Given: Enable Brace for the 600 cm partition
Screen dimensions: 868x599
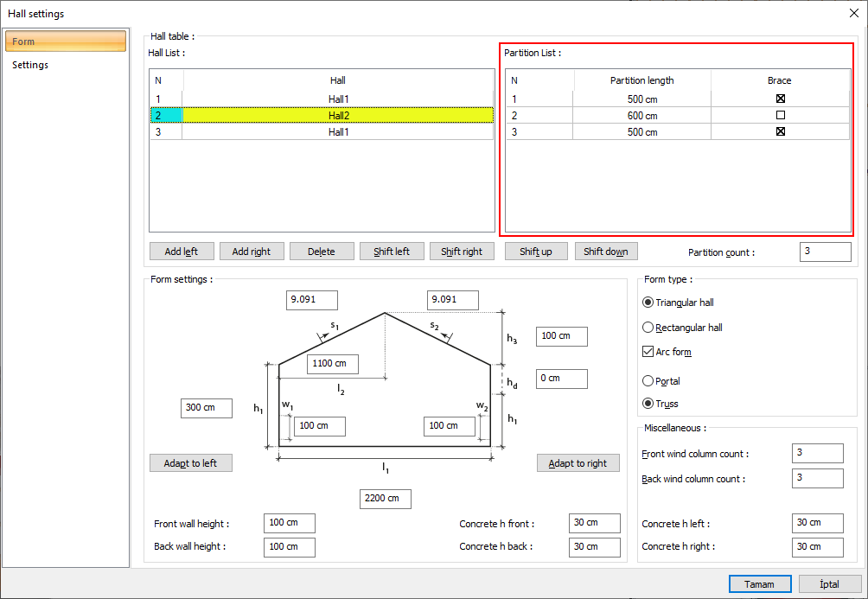Looking at the screenshot, I should point(780,115).
